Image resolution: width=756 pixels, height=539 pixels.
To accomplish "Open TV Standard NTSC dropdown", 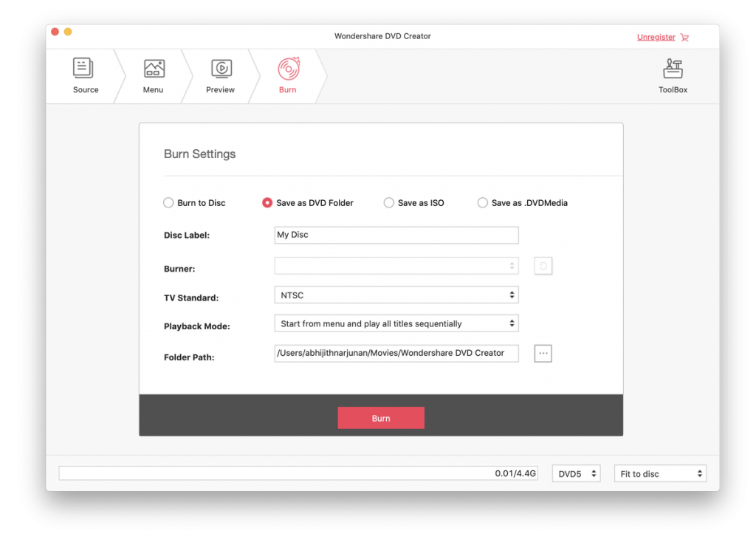I will pos(396,295).
